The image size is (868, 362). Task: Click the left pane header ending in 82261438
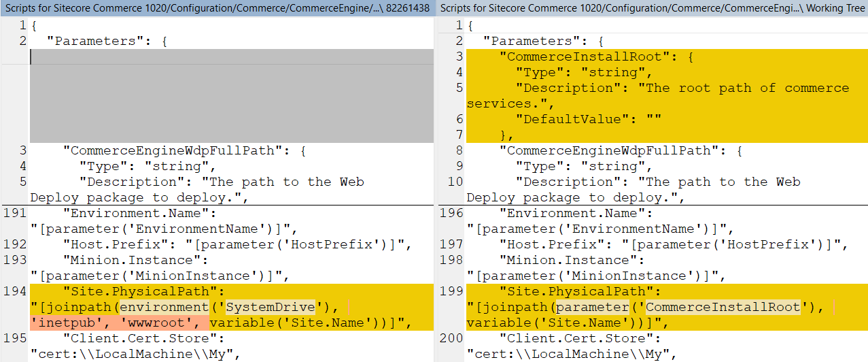point(217,8)
